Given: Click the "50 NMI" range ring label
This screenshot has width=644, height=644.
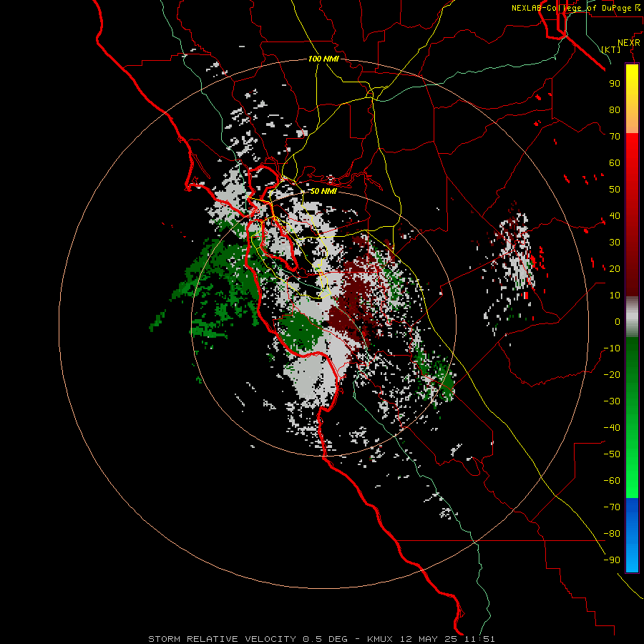Looking at the screenshot, I should click(x=323, y=191).
